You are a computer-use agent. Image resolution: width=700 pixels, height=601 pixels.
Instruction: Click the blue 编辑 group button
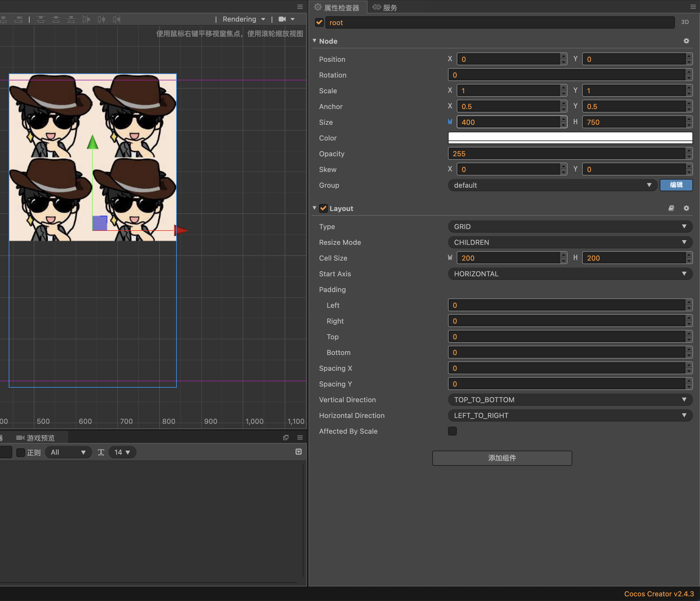pos(676,185)
